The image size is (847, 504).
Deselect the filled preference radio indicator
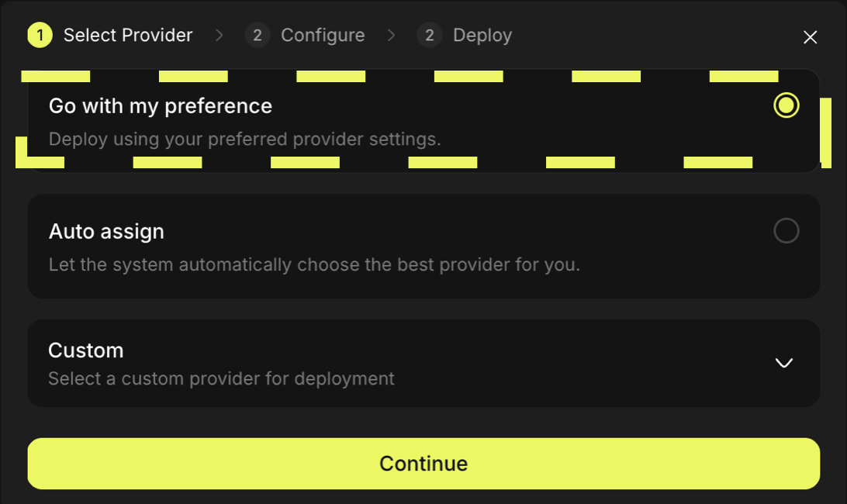click(x=786, y=105)
